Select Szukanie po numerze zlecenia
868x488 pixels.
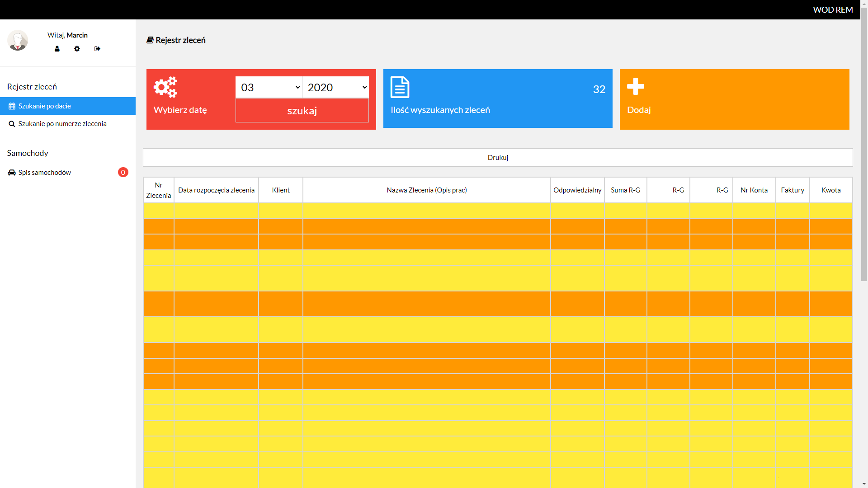(x=62, y=124)
